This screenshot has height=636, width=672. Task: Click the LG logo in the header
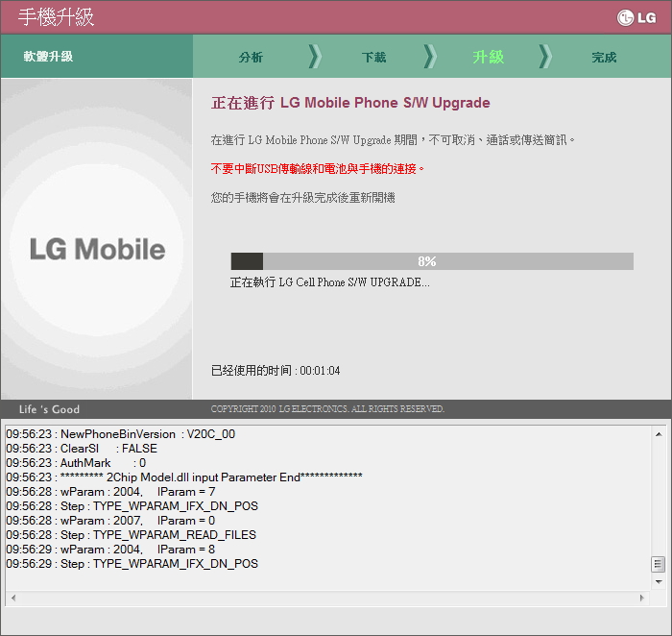click(x=636, y=17)
